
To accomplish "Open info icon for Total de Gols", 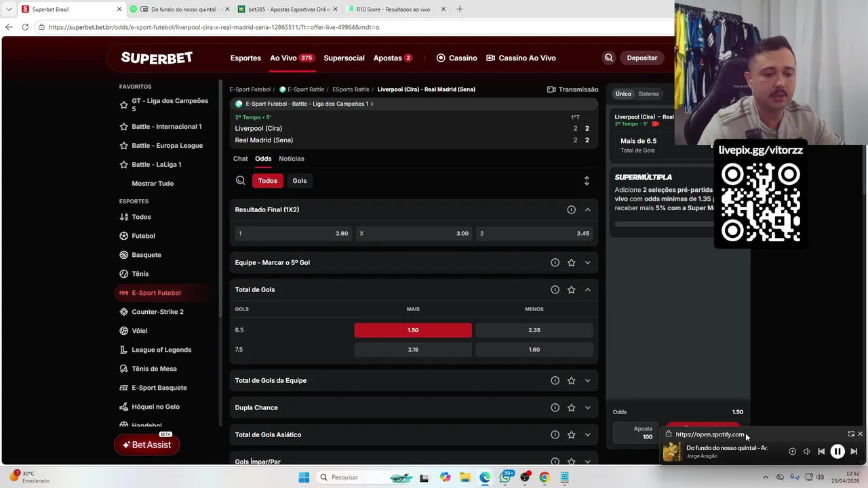I will coord(555,289).
